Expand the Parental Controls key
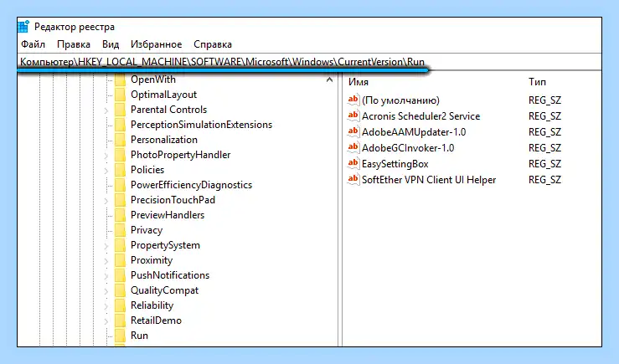Image resolution: width=619 pixels, height=364 pixels. pos(106,110)
